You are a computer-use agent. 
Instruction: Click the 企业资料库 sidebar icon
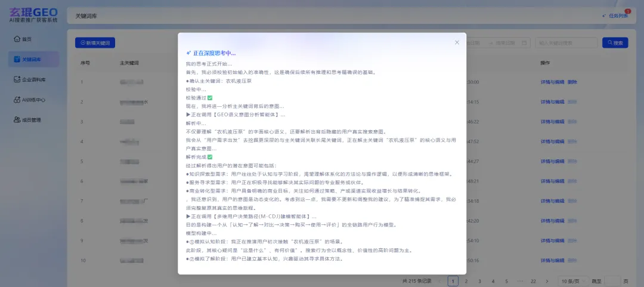pos(17,79)
